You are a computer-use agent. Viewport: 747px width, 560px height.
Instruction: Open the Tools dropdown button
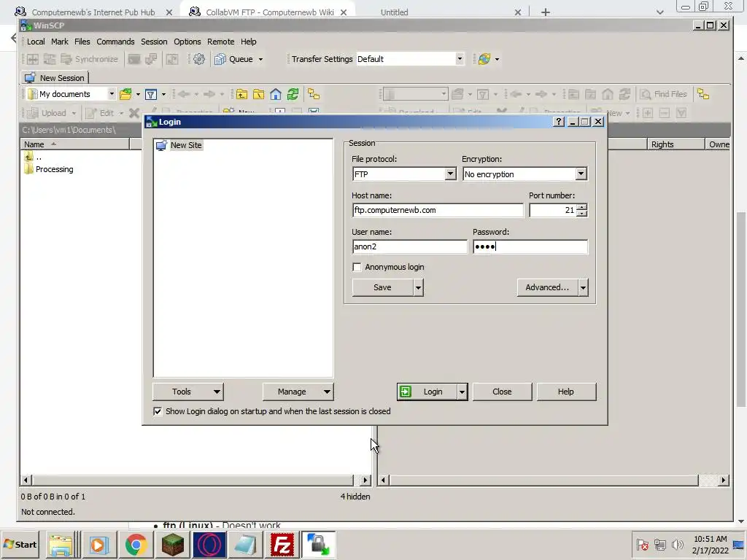(x=188, y=392)
